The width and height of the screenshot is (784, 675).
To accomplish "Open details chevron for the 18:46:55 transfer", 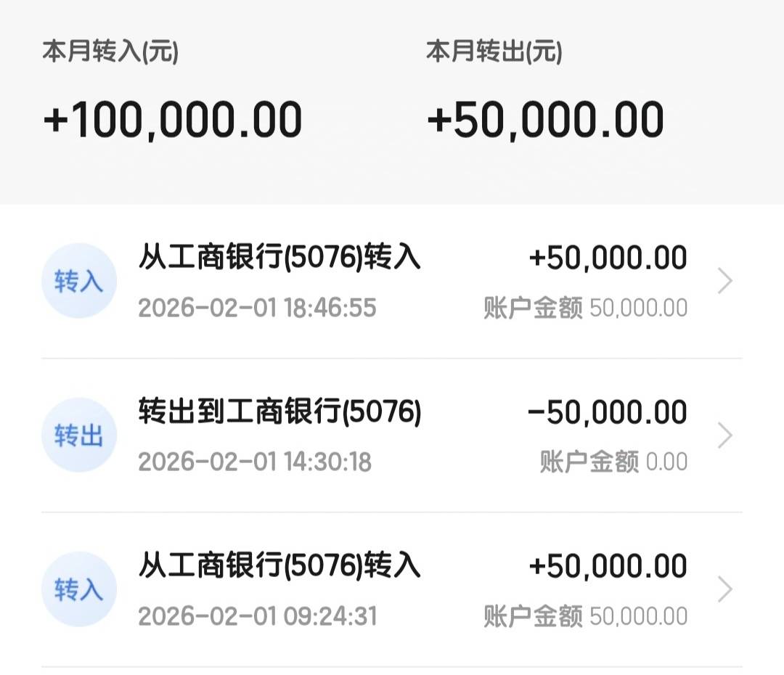I will click(724, 281).
